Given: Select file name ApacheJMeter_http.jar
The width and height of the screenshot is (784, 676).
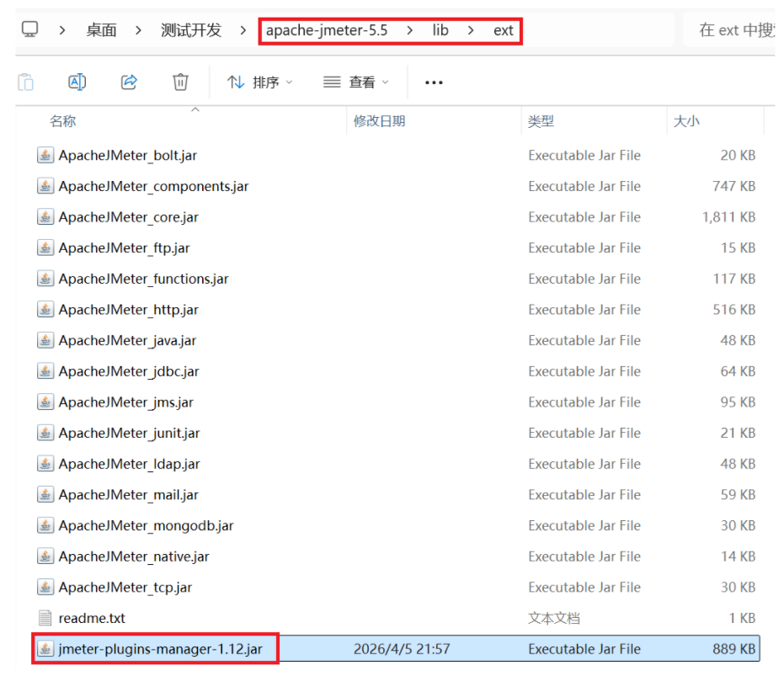Looking at the screenshot, I should 129,310.
